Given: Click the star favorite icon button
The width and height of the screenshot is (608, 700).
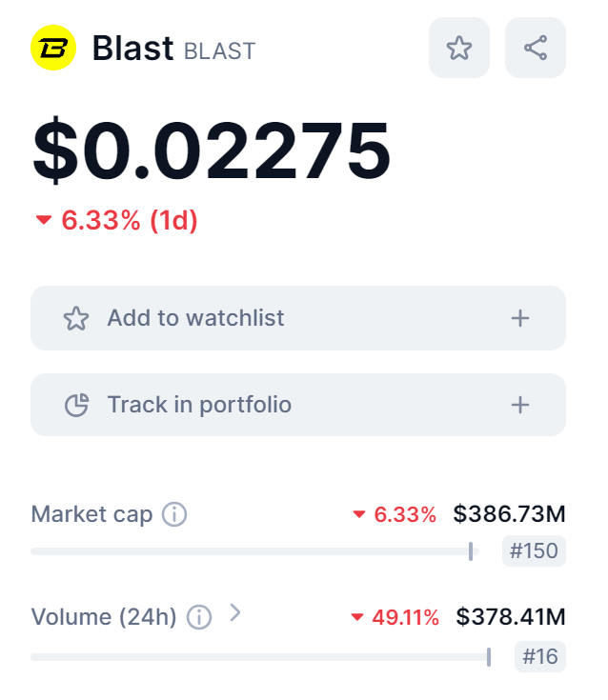Looking at the screenshot, I should coord(459,48).
